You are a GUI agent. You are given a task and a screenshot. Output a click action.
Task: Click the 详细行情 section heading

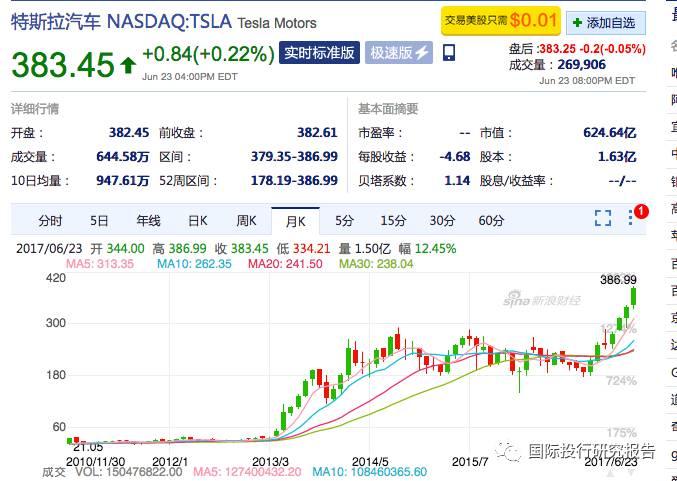point(35,109)
